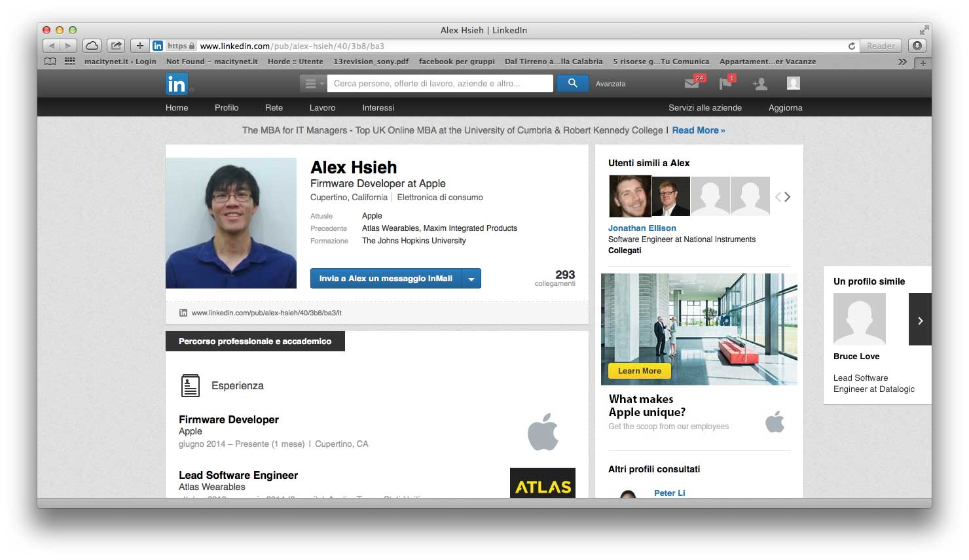Show previous similar users with left chevron
Viewport: 969px width, 560px height.
click(778, 197)
